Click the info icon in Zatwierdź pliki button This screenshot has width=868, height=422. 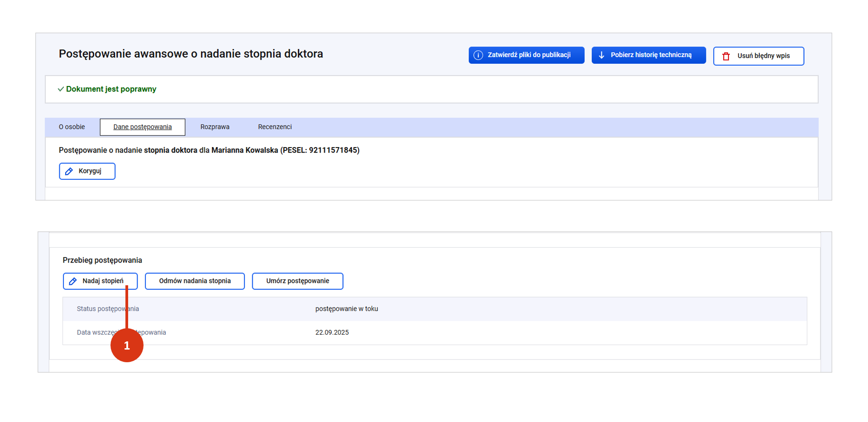point(478,55)
